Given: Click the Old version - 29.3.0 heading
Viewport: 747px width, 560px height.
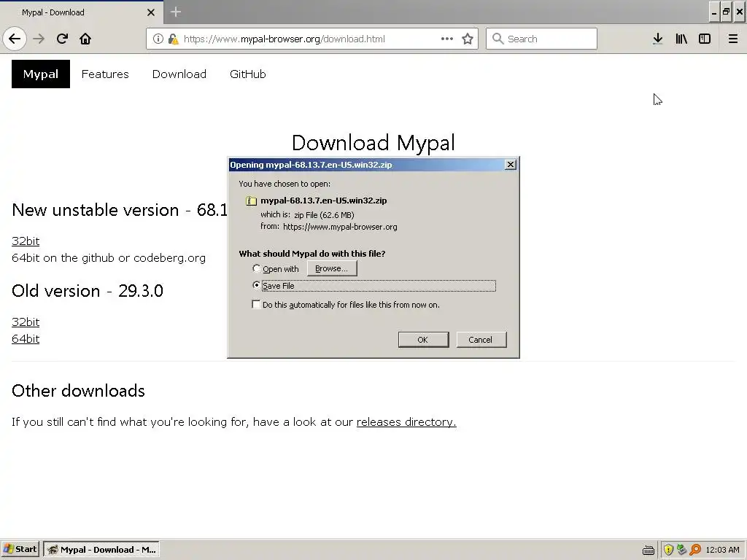Looking at the screenshot, I should (88, 290).
